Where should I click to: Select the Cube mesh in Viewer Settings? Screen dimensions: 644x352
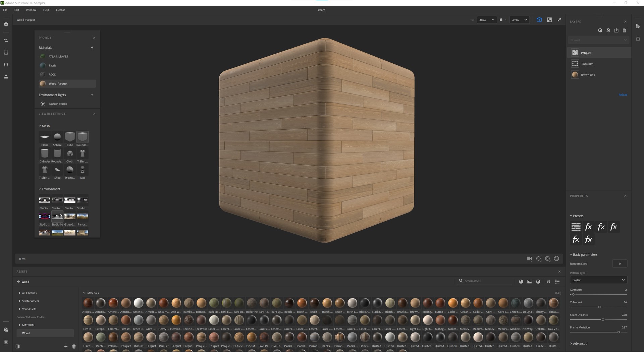[70, 137]
